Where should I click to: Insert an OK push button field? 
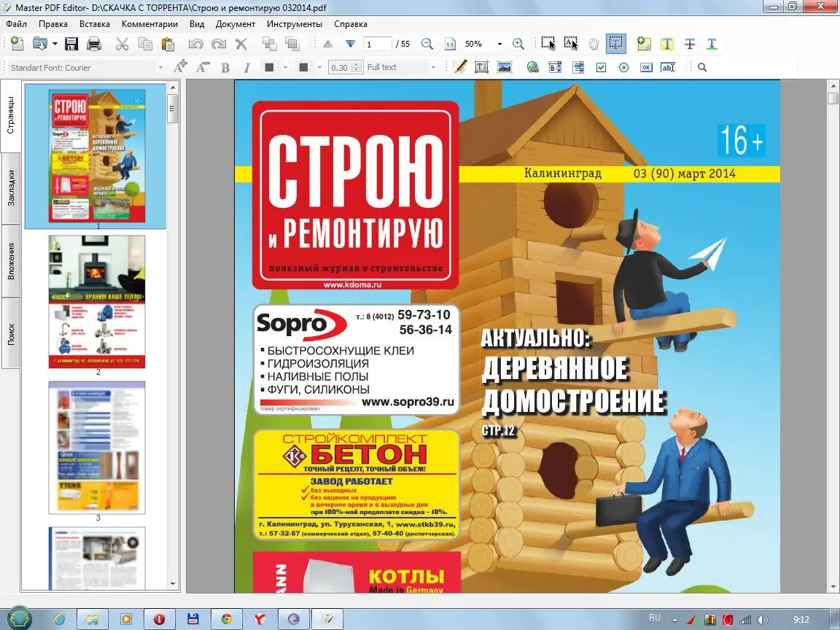[646, 68]
